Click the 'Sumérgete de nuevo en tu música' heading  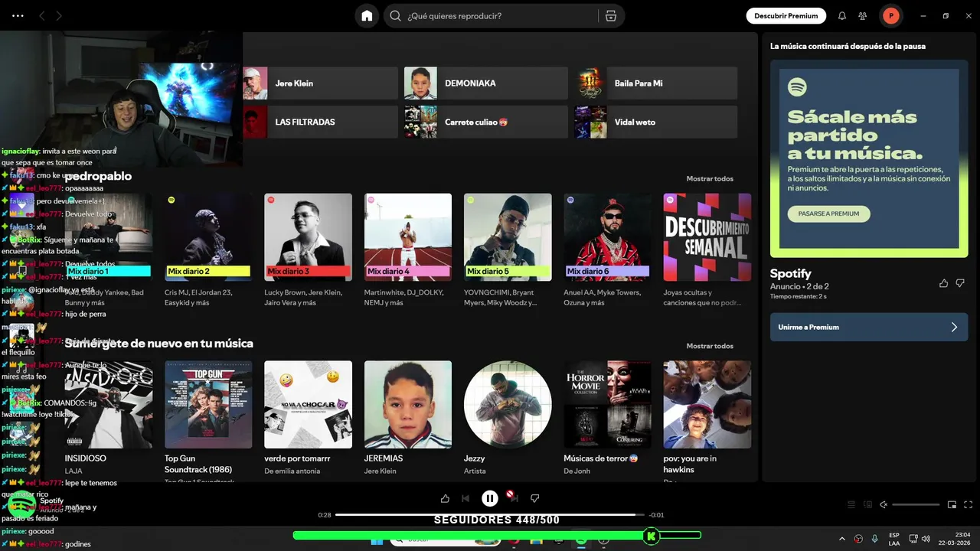tap(158, 344)
